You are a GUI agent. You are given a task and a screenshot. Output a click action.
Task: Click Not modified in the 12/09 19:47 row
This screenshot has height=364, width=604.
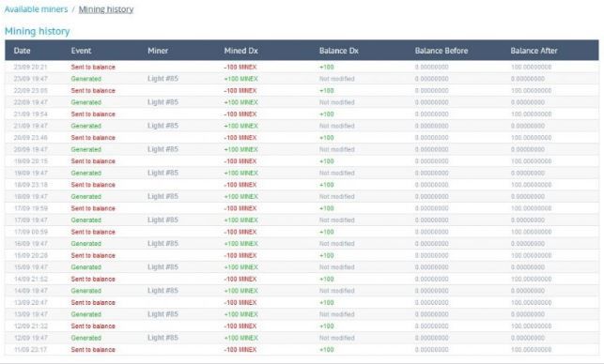pyautogui.click(x=336, y=338)
